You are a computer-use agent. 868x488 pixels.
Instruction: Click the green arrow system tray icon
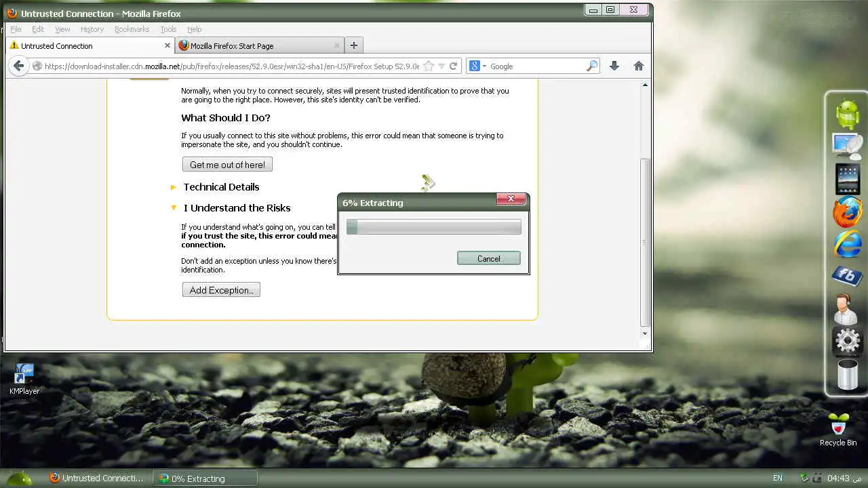(804, 478)
